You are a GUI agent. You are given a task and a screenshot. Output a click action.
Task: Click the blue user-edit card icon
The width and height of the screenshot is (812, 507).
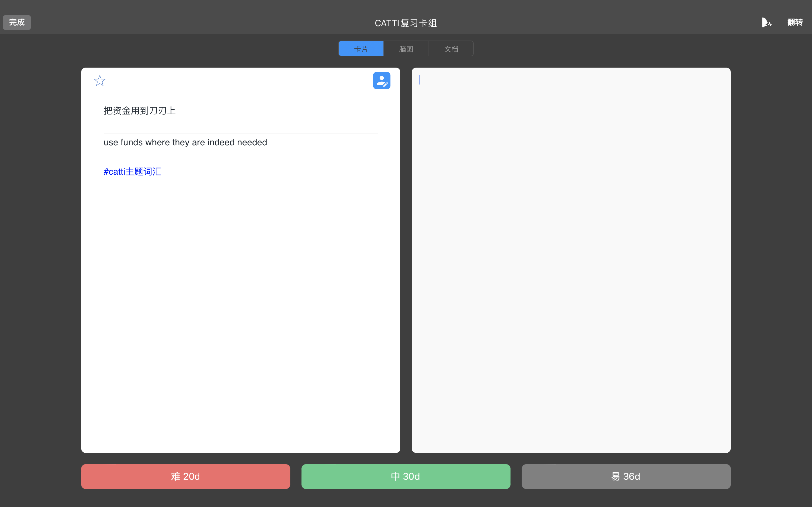[x=381, y=81]
